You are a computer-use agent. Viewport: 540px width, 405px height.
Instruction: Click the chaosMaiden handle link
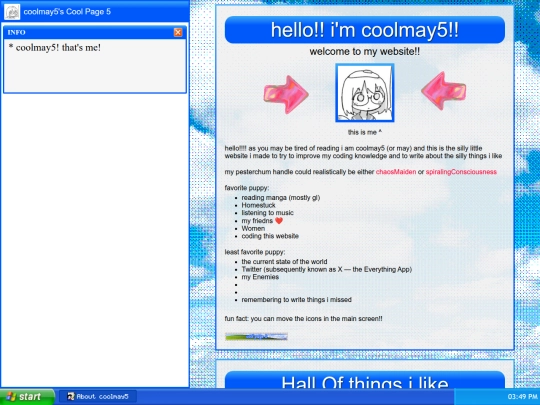[x=396, y=172]
